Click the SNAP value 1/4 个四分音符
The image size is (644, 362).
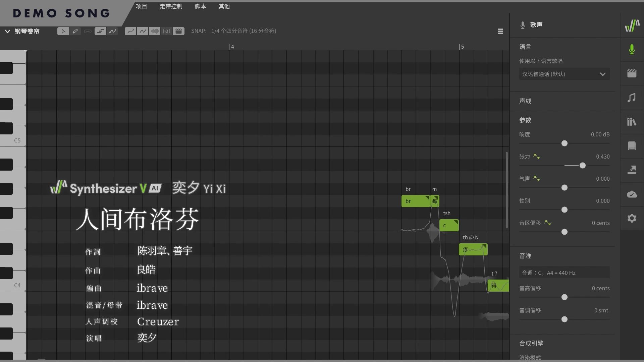pos(244,31)
